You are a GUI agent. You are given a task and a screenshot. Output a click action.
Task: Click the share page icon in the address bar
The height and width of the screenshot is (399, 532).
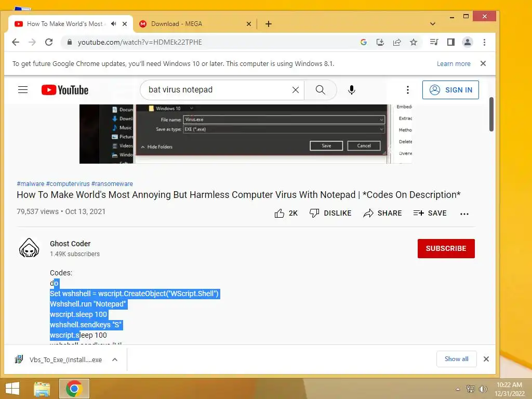[396, 42]
